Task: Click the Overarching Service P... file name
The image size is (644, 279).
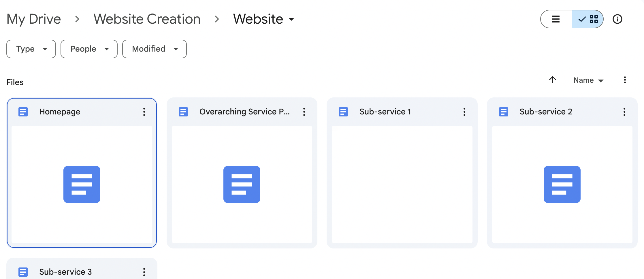Action: (244, 112)
